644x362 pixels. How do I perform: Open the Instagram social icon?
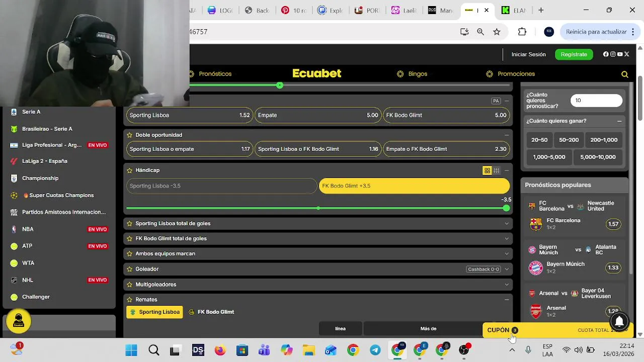pyautogui.click(x=613, y=54)
